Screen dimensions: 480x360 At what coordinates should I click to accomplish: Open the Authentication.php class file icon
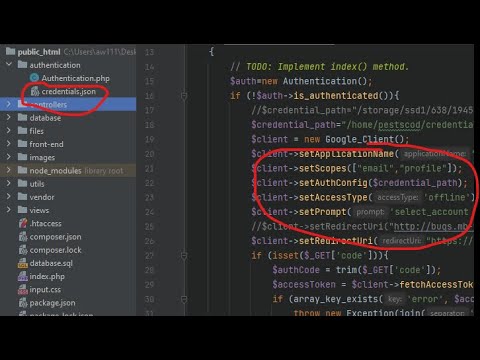click(x=34, y=78)
